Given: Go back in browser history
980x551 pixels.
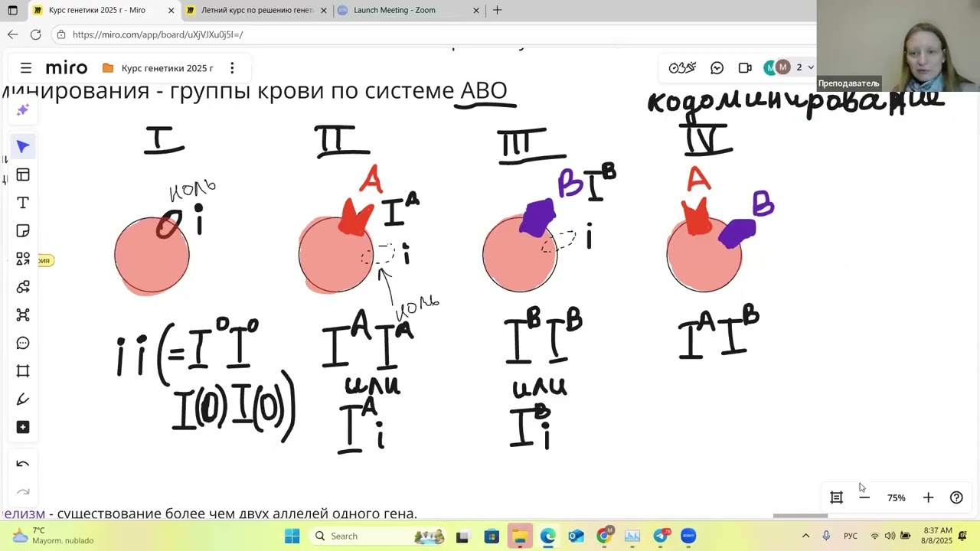Looking at the screenshot, I should (x=12, y=34).
